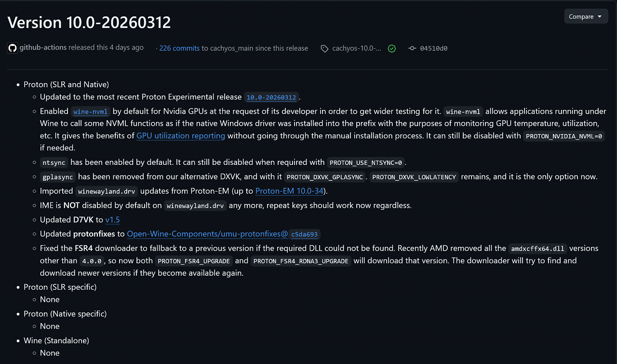The height and width of the screenshot is (364, 617).
Task: Click the commit icon beside 04510d0
Action: pos(412,48)
